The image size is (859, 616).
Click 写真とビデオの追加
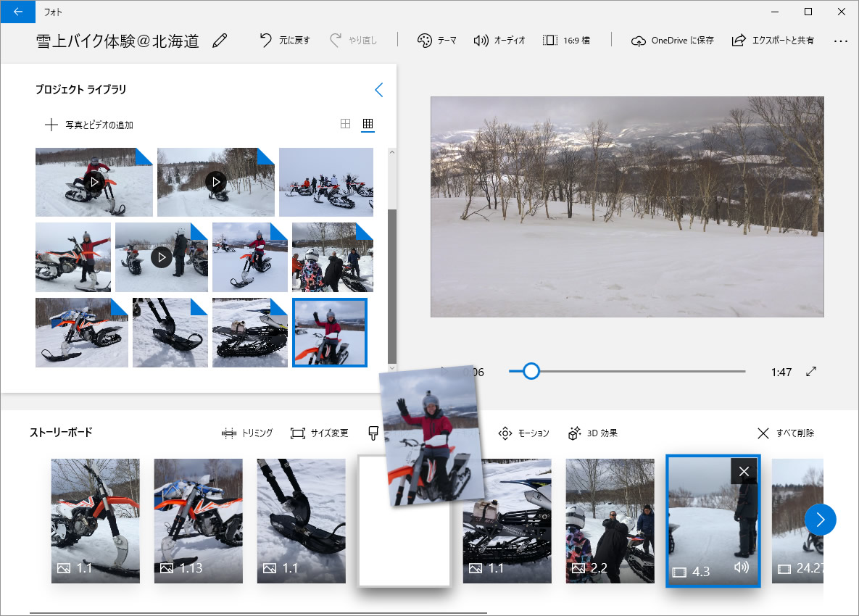tap(89, 125)
